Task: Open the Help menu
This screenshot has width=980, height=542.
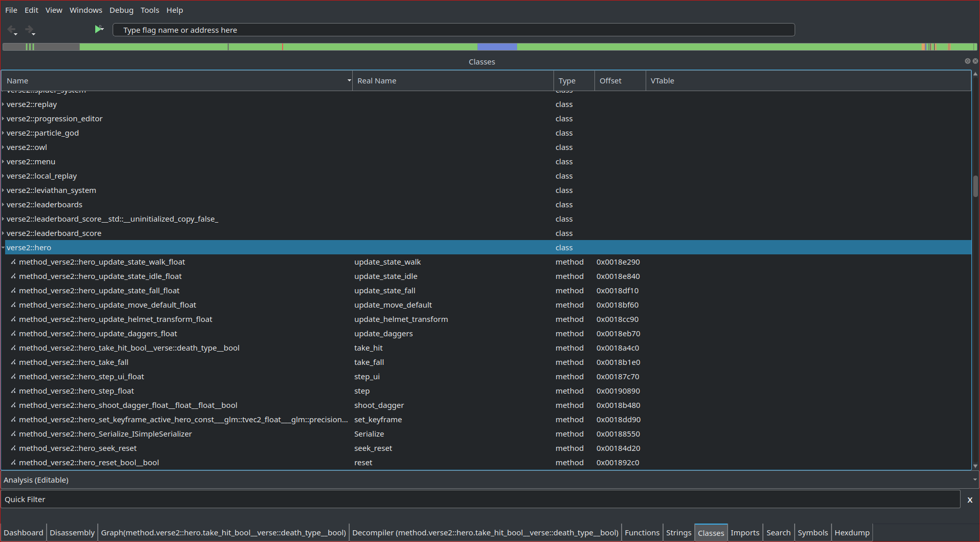Action: pos(175,10)
